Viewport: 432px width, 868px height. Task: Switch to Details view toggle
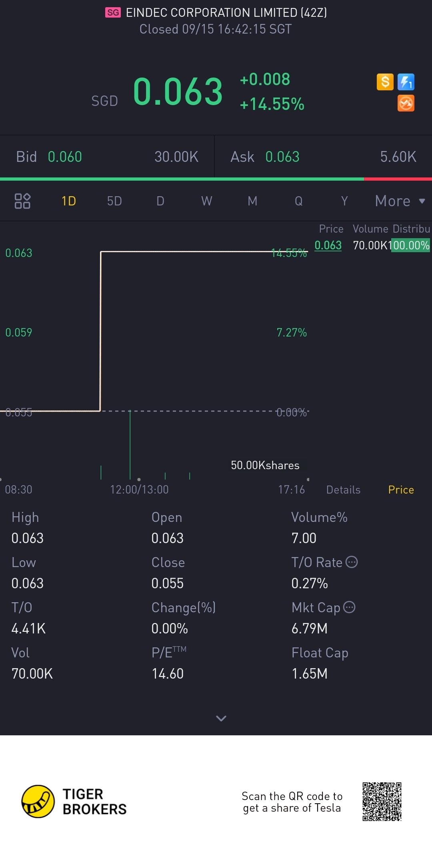343,490
